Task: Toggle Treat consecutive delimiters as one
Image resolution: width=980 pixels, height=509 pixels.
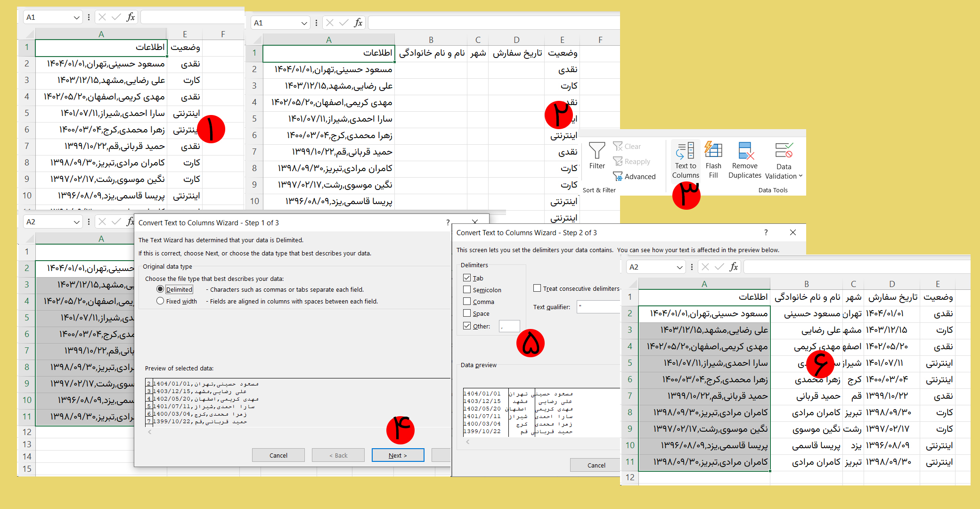Action: (x=537, y=288)
